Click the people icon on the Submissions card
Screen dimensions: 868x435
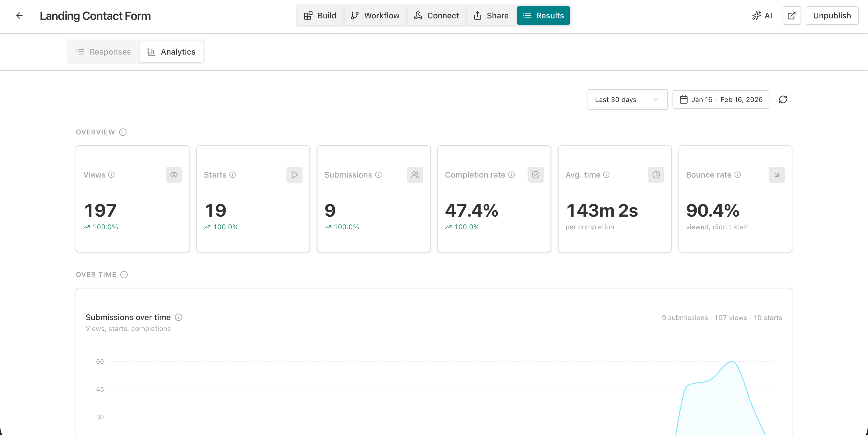(415, 175)
